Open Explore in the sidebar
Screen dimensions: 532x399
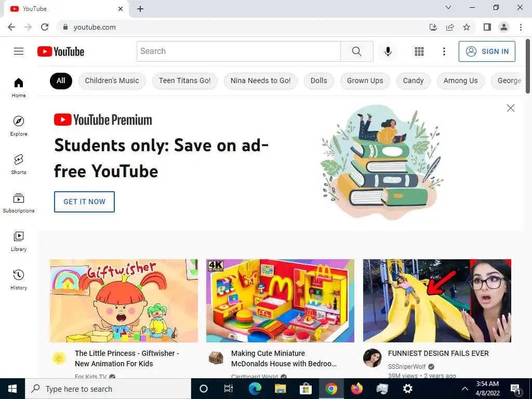(x=19, y=126)
